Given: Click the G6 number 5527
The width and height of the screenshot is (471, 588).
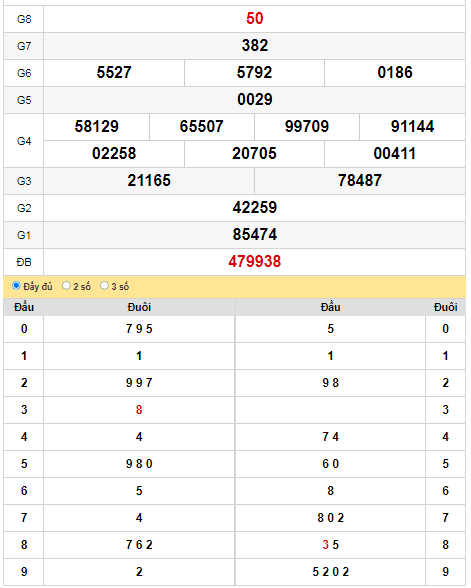Looking at the screenshot, I should click(x=114, y=72).
